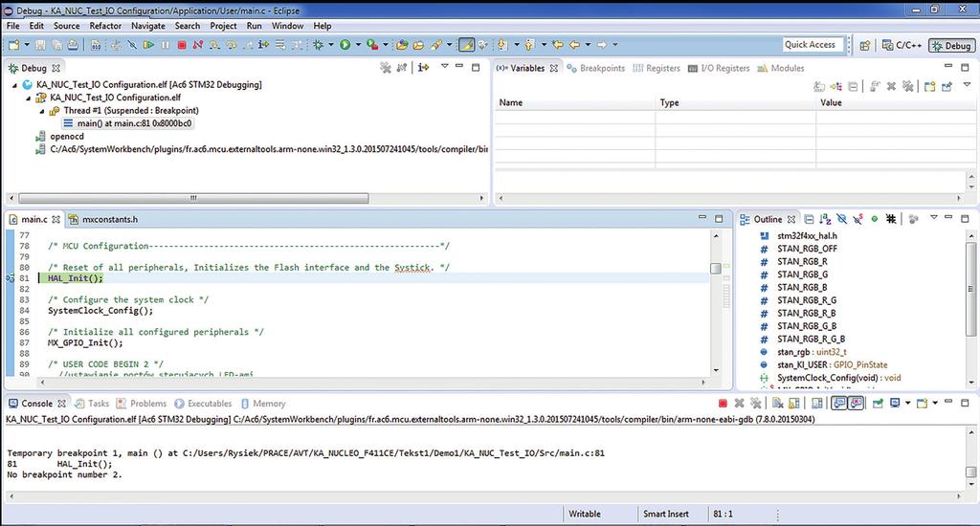Image resolution: width=980 pixels, height=526 pixels.
Task: Toggle Hide Non-Public Members green dot
Action: (x=875, y=219)
